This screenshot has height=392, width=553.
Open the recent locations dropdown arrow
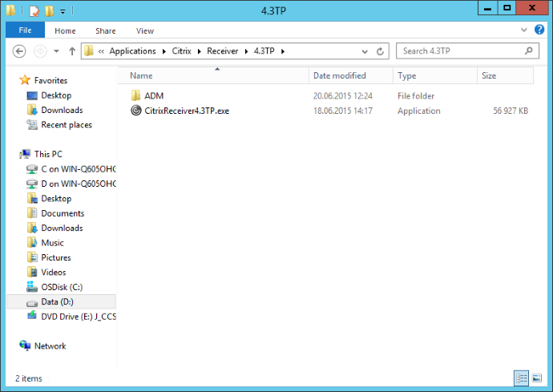coord(56,51)
